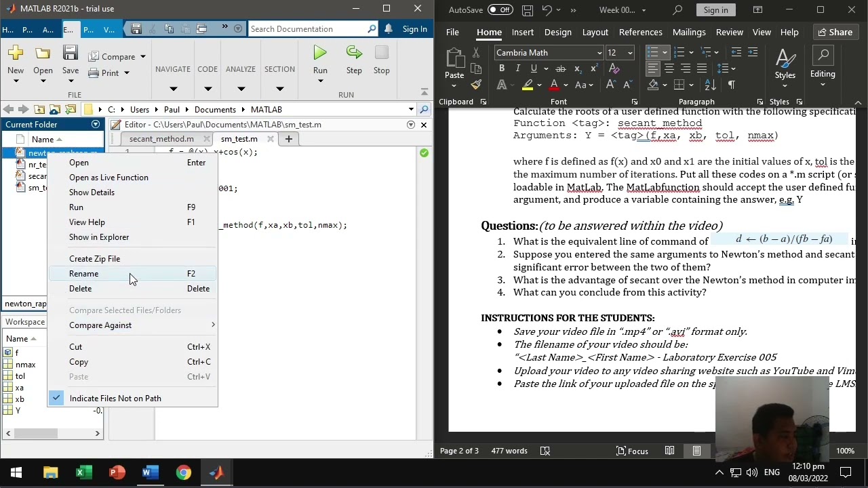868x488 pixels.
Task: Expand the ANALYZE section dropdown
Action: (241, 89)
